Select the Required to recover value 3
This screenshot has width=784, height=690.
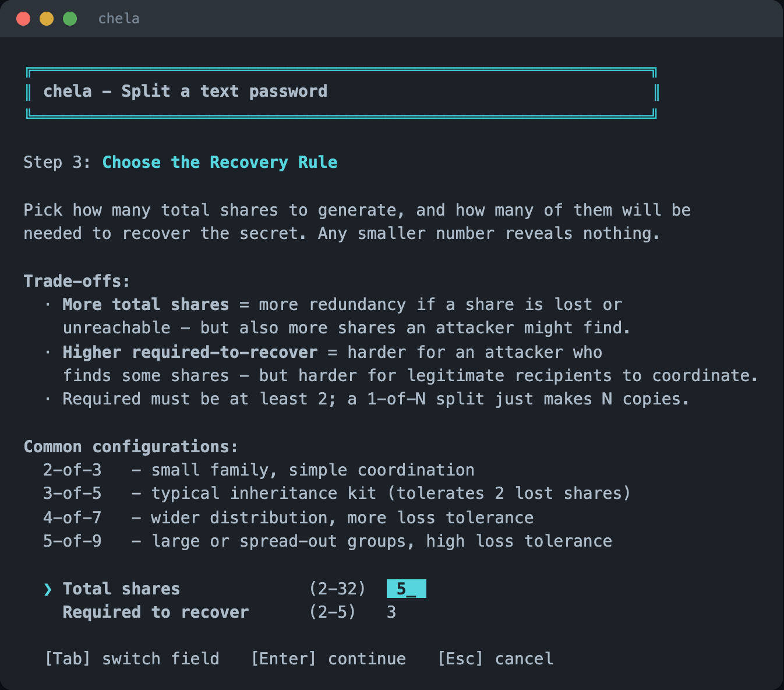(391, 612)
